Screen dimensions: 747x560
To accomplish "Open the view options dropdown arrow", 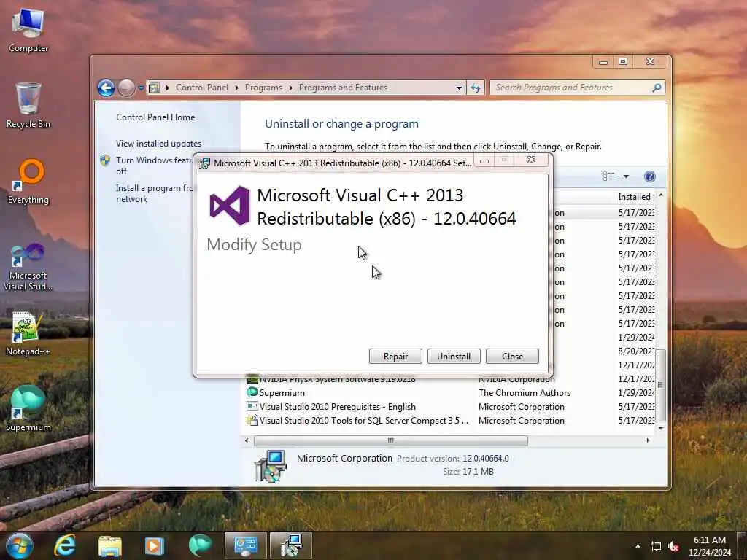I will coord(626,176).
